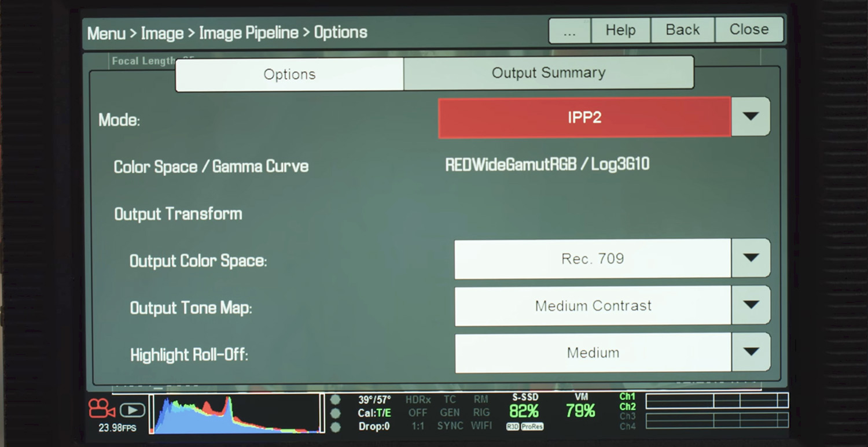Tap the playback mode icon
Screen dimensions: 868x447
(133, 410)
